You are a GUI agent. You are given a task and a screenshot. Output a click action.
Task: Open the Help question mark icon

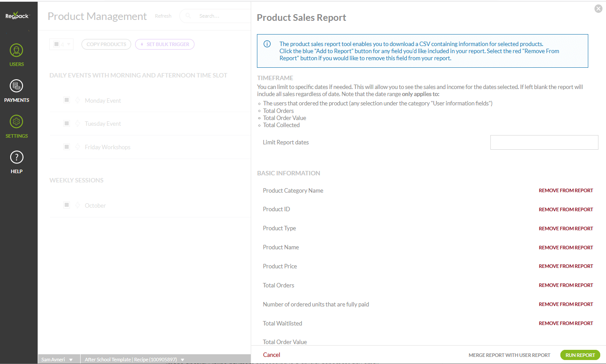(x=16, y=157)
